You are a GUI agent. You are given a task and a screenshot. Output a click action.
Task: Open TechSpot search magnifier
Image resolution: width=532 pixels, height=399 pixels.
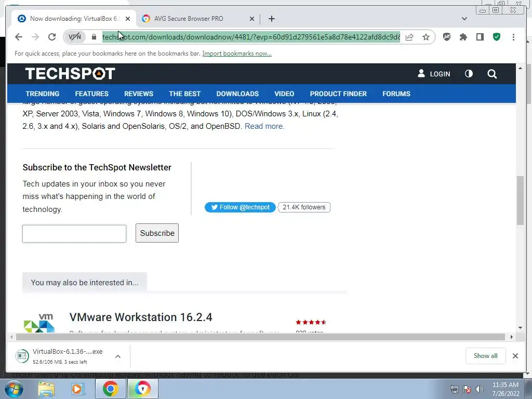point(492,74)
